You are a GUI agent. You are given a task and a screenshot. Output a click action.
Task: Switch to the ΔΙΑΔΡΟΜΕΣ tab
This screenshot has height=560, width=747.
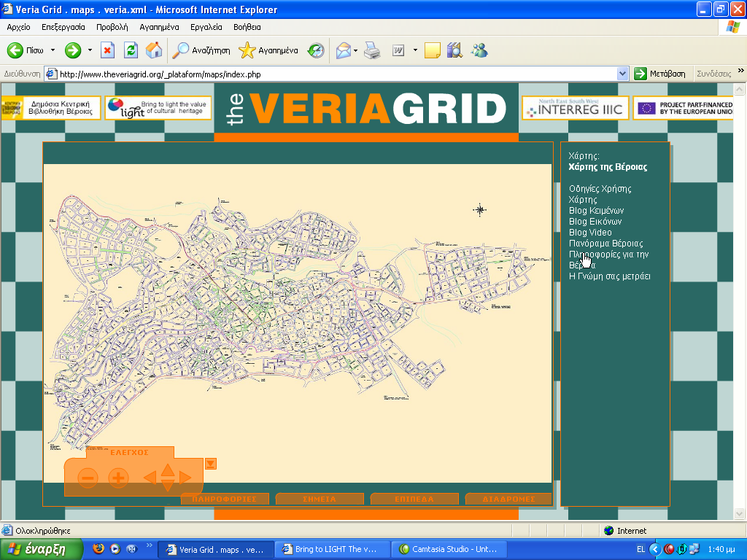click(508, 499)
